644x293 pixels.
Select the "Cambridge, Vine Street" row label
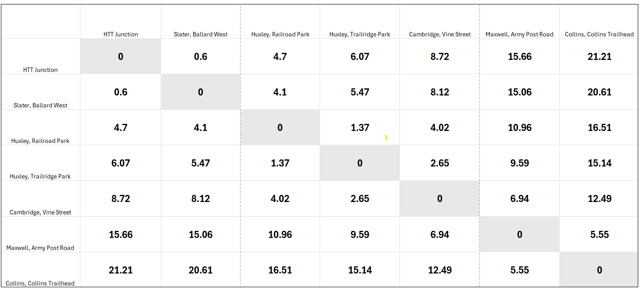[40, 212]
